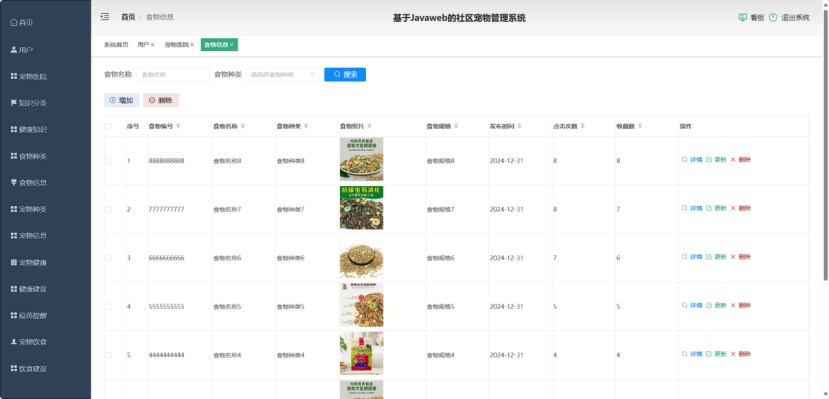Click 更新 for row 4444444444
Screen dimensions: 829x399
[716, 354]
